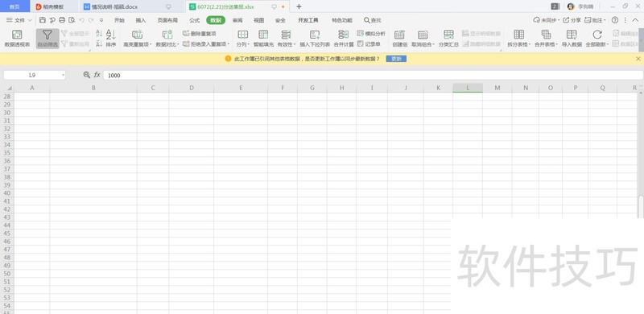
Task: Switch to the 插入 ribbon tab
Action: coord(141,20)
